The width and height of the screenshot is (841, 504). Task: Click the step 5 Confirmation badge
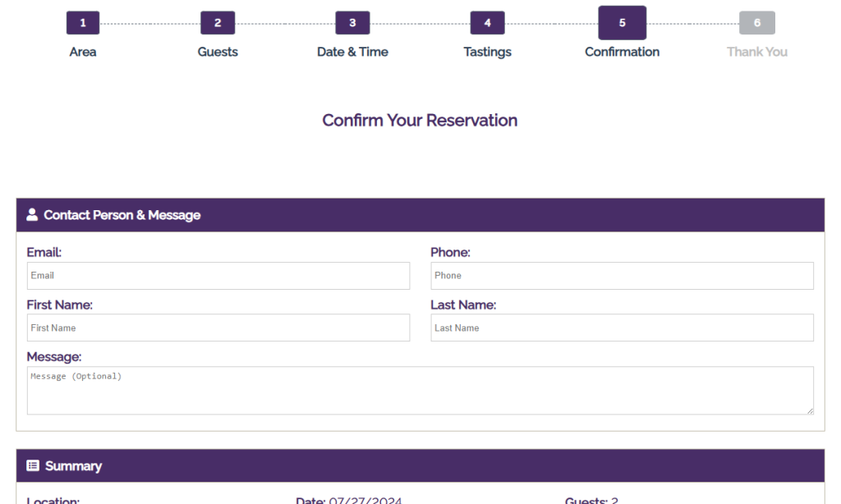tap(622, 23)
